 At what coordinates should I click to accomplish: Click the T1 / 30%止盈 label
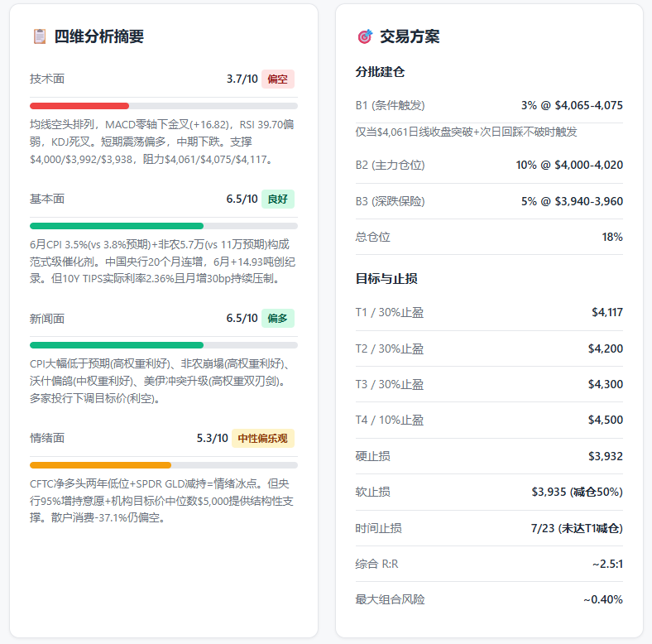(x=390, y=312)
